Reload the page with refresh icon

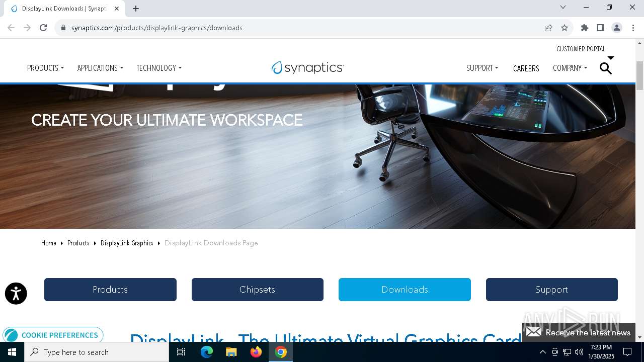pos(43,28)
